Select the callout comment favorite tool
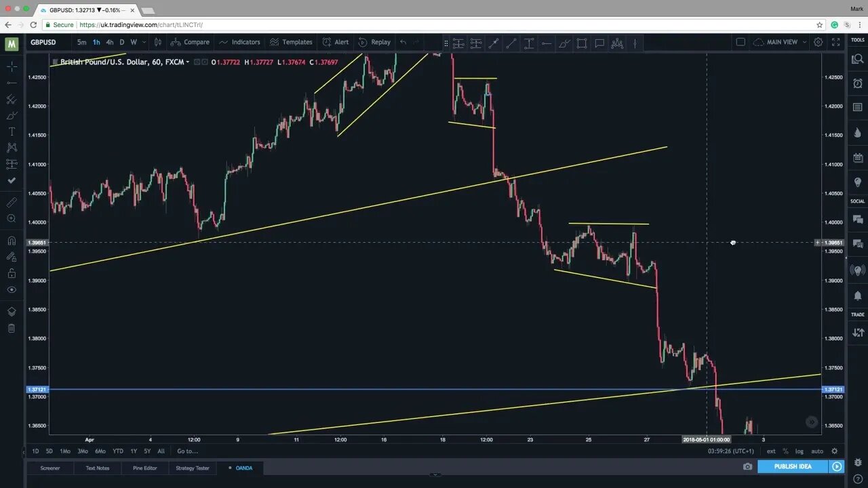Image resolution: width=868 pixels, height=488 pixels. tap(599, 43)
